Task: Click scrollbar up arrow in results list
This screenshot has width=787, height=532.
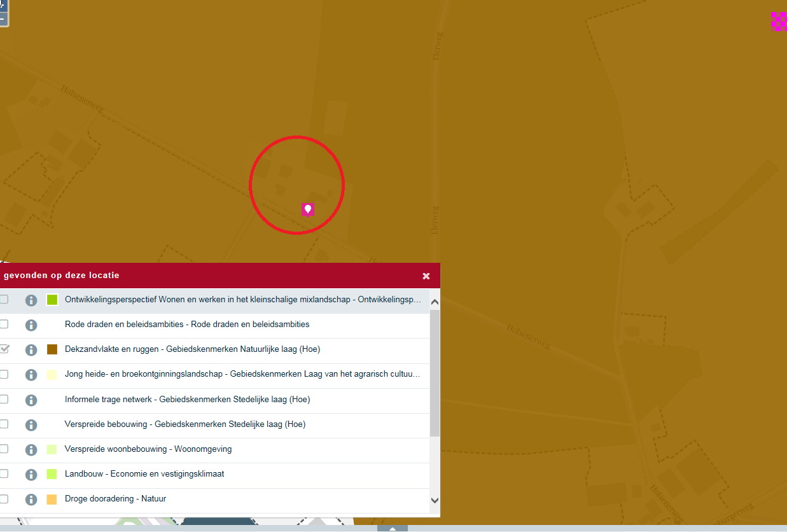Action: pos(435,302)
